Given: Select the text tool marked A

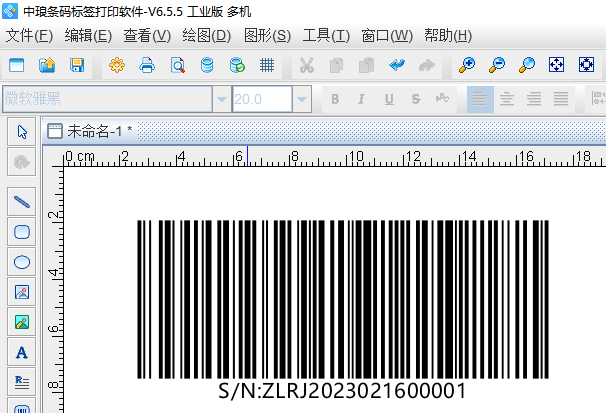Looking at the screenshot, I should click(22, 352).
